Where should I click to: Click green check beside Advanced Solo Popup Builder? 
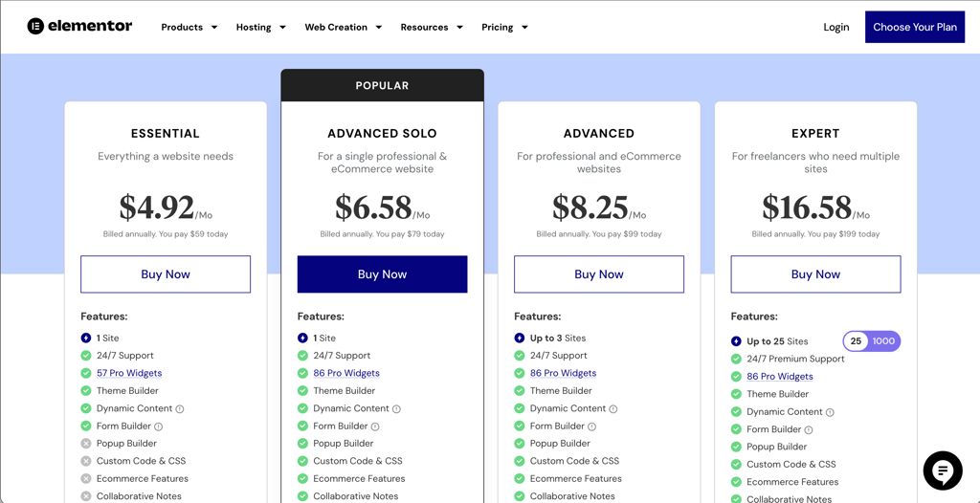coord(302,444)
